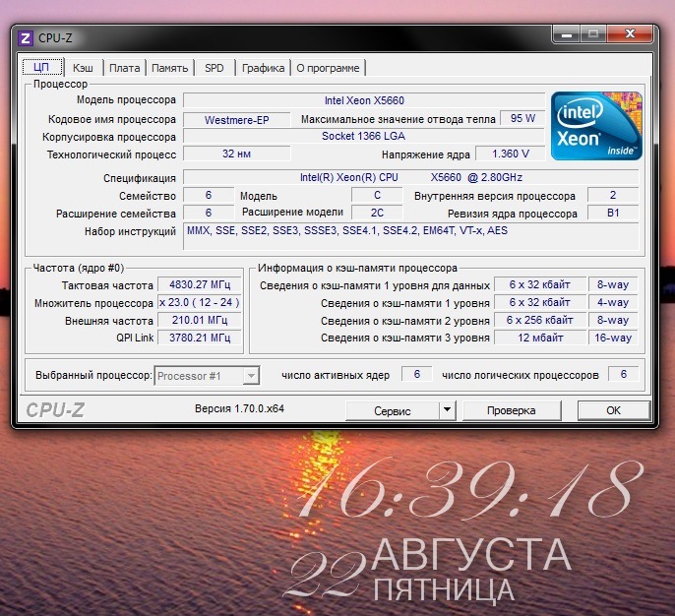This screenshot has width=675, height=616.
Task: Click the x 23.0 ( 12 - 24 ) multiplier value
Action: (x=200, y=302)
